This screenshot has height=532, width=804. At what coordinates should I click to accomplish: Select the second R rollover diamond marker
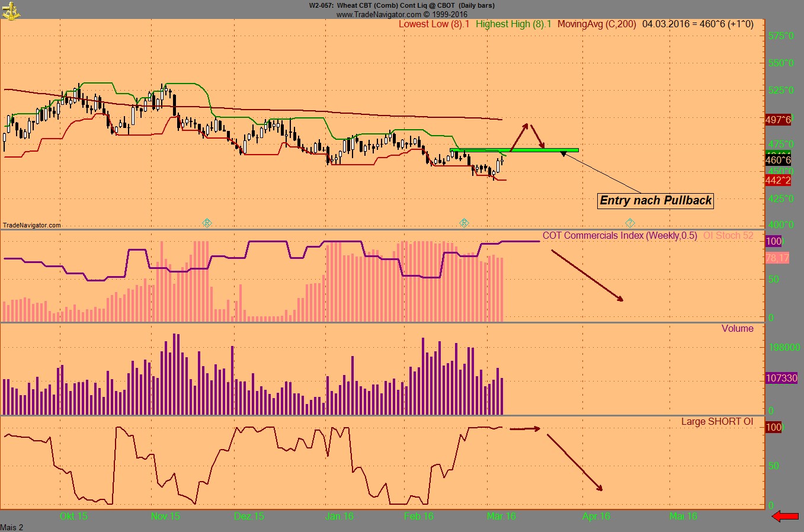[465, 223]
